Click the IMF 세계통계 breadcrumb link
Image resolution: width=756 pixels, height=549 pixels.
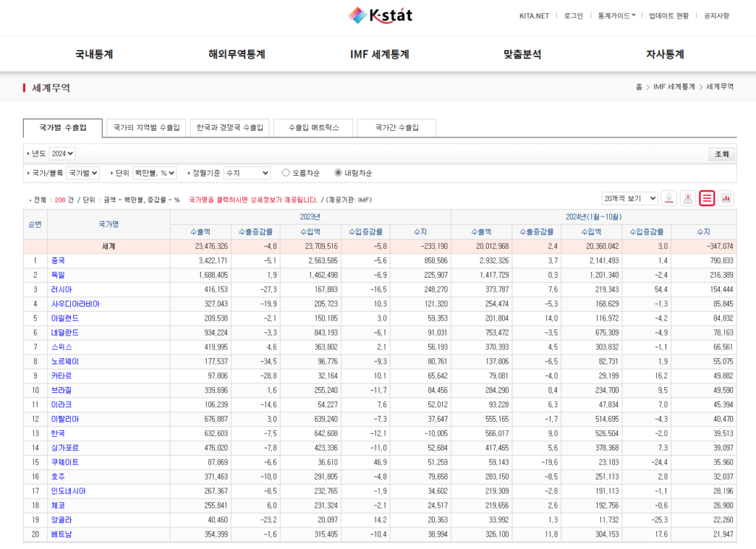pyautogui.click(x=674, y=87)
